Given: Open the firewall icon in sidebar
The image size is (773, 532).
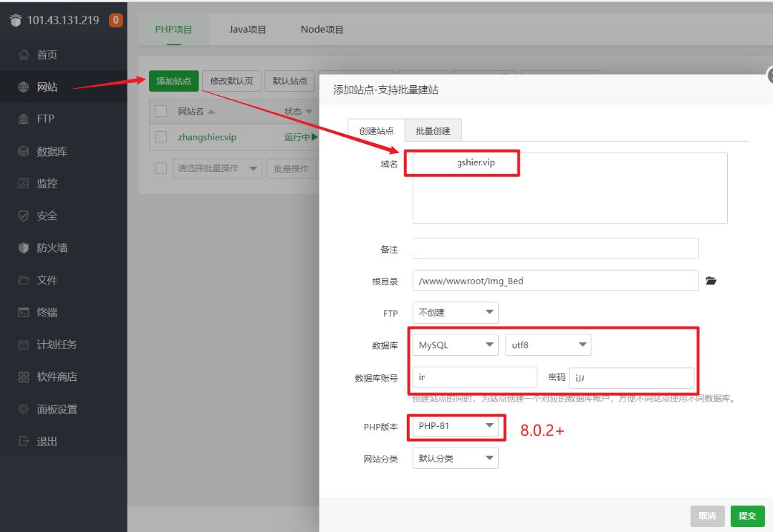Looking at the screenshot, I should pyautogui.click(x=24, y=248).
